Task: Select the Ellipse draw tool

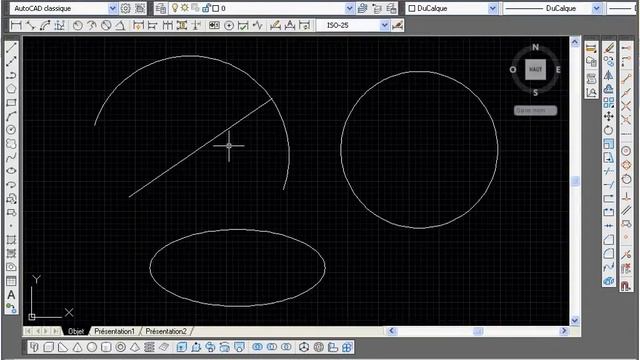Action: tap(11, 171)
